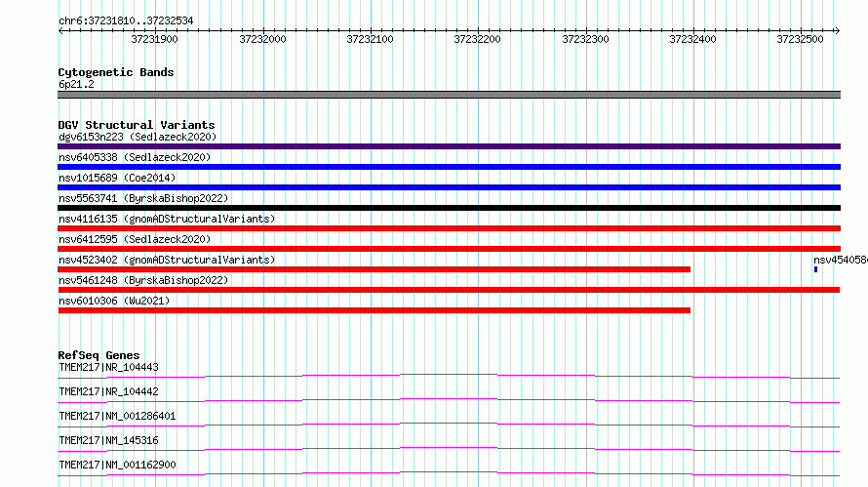
Task: Click the TMEM217|NM_001286401 transcript label
Action: [117, 416]
